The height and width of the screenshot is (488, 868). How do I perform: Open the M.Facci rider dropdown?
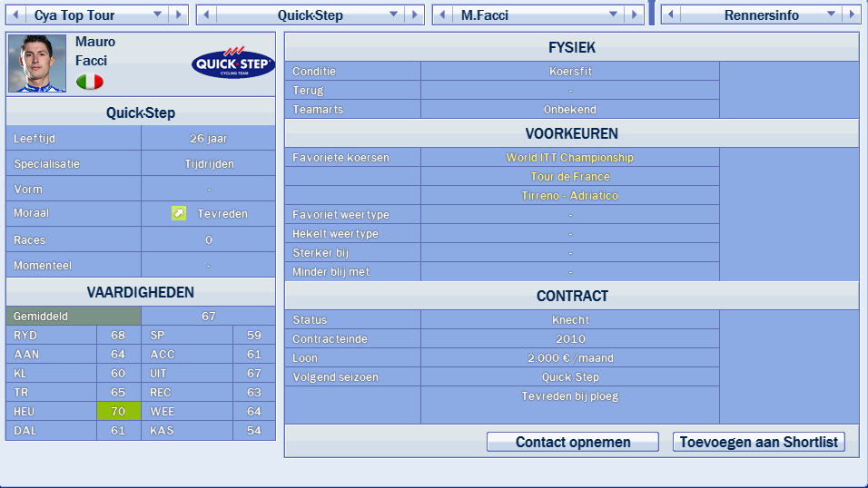pos(613,15)
